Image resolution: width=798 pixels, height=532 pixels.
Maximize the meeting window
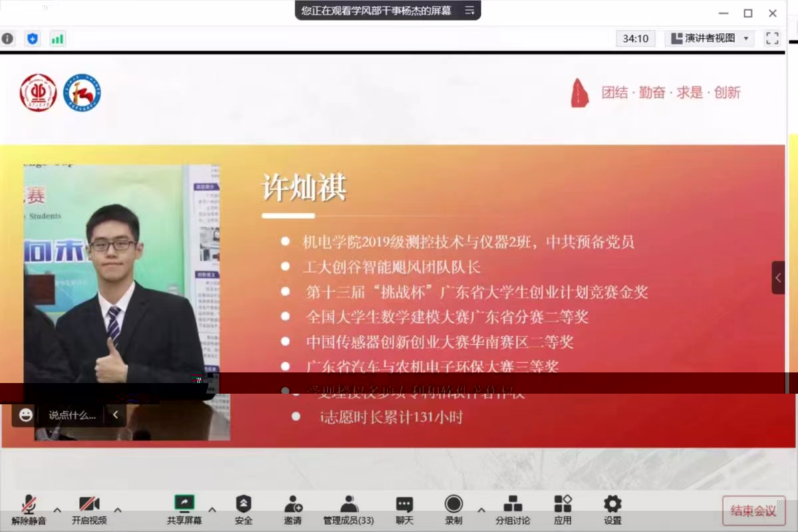pos(748,13)
